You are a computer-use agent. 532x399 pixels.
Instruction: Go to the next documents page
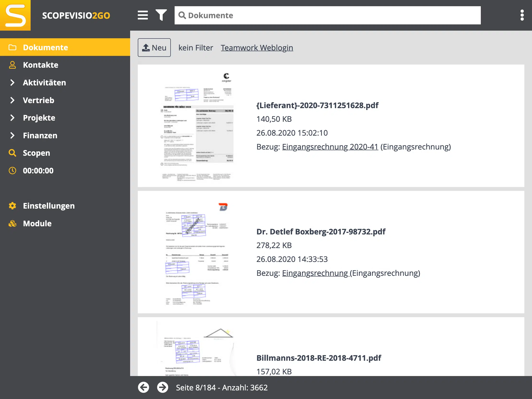point(163,387)
